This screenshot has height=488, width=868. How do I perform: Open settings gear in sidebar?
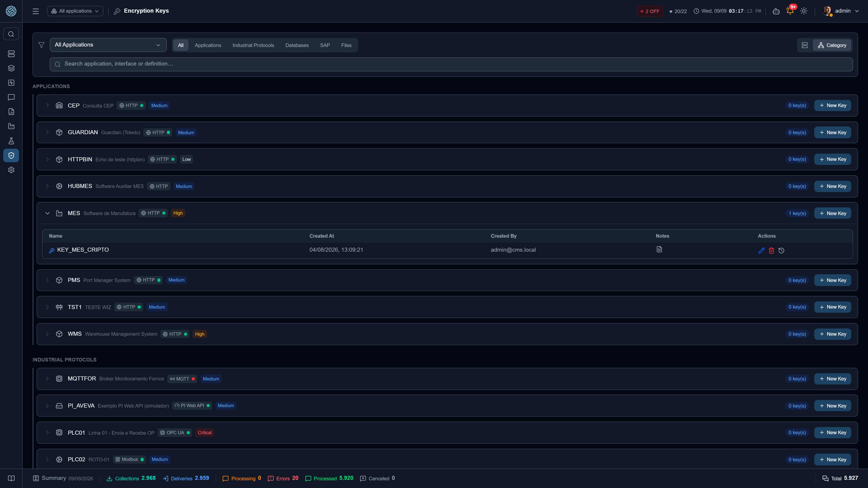tap(11, 170)
